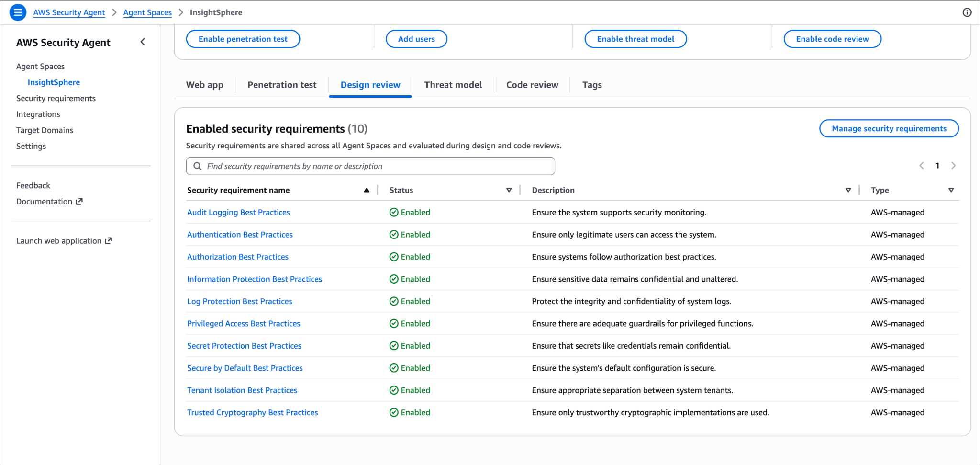Go to next page of requirements

point(953,166)
